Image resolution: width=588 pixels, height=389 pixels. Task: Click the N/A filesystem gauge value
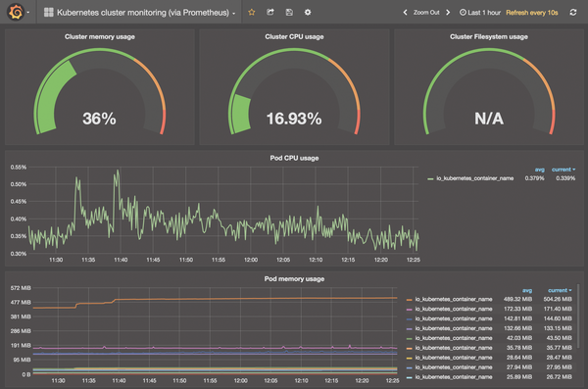(x=489, y=119)
